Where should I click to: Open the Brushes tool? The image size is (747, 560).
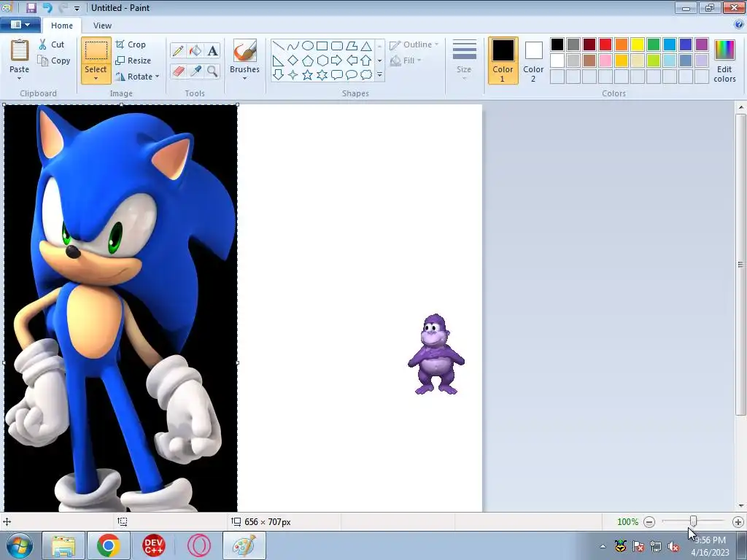[245, 59]
